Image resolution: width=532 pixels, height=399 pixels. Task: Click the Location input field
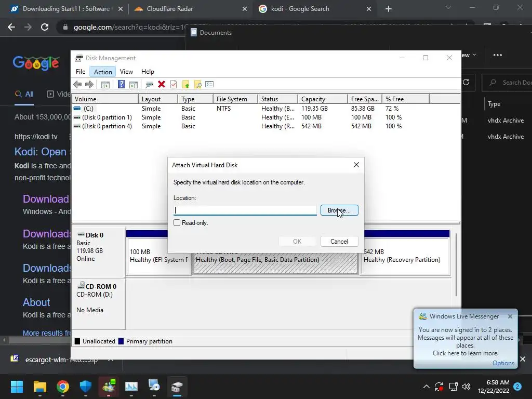pos(245,210)
